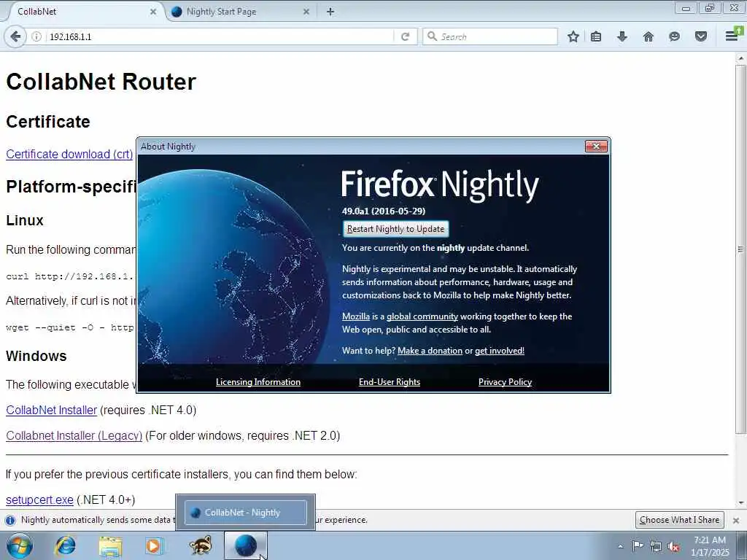
Task: Open site information icon beside the address
Action: tap(36, 36)
